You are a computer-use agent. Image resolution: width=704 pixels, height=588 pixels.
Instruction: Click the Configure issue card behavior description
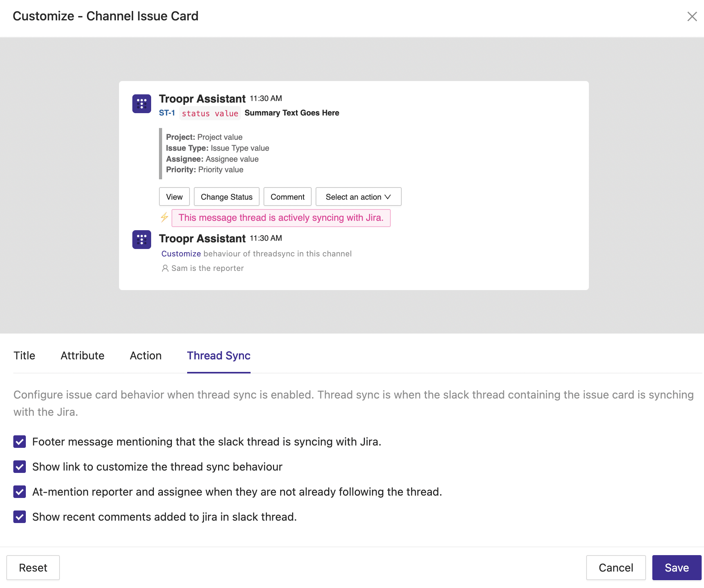(x=354, y=403)
